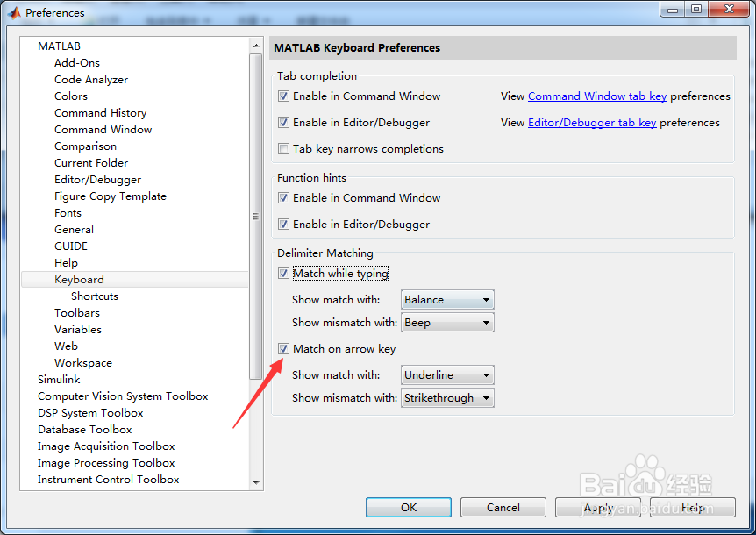Select Current Folder in preferences tree
The height and width of the screenshot is (535, 756).
tap(91, 163)
